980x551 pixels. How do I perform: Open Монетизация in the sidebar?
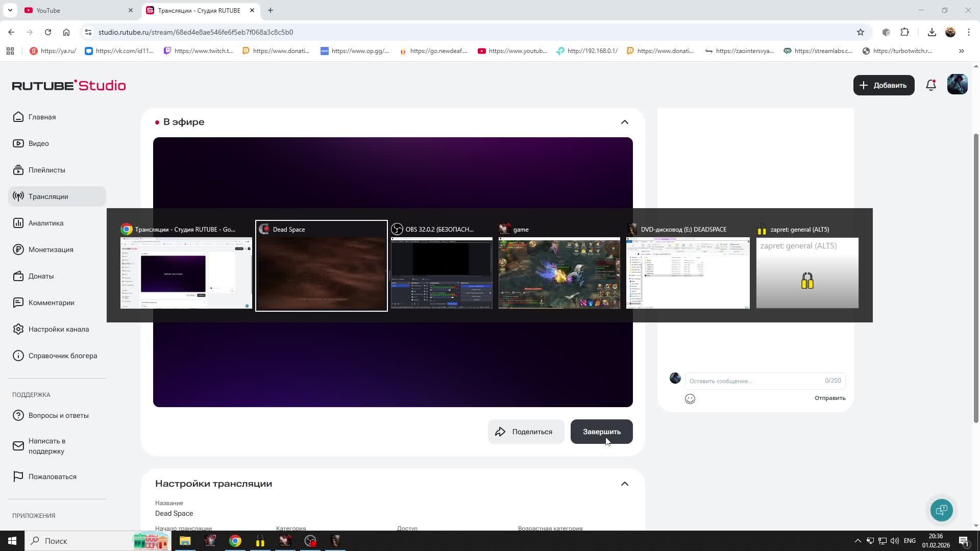point(51,249)
